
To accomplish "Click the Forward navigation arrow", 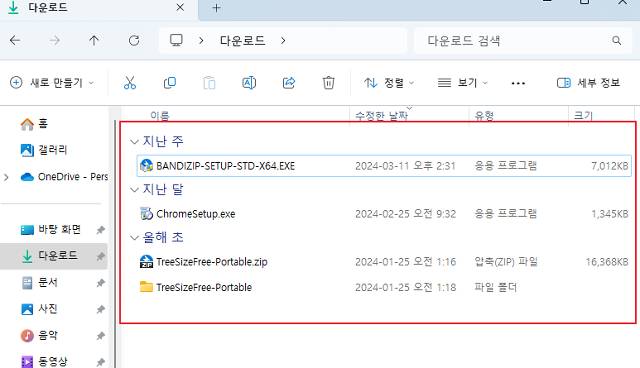I will click(55, 40).
